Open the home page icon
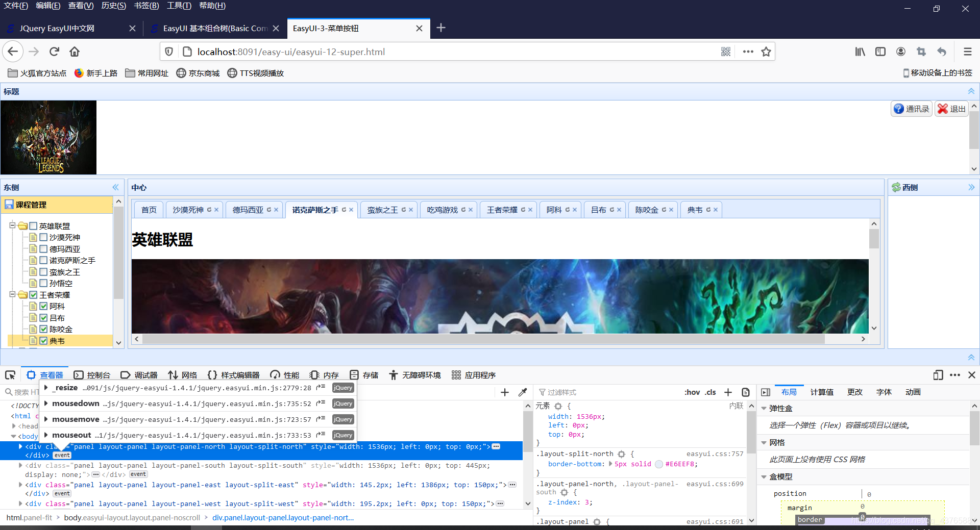The image size is (980, 530). [x=75, y=52]
